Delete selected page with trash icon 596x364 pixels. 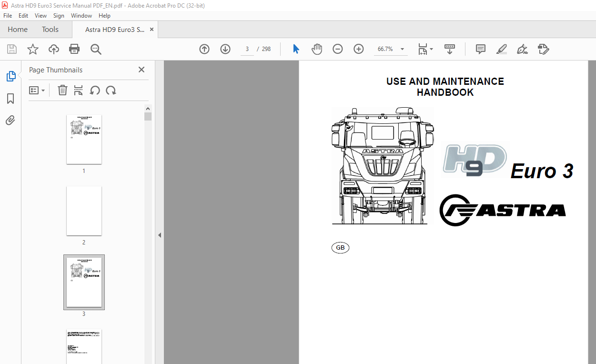coord(62,90)
